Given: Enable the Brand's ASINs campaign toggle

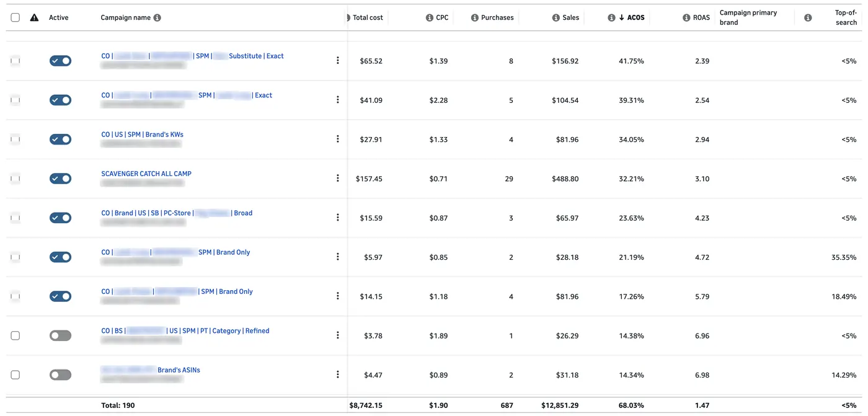Looking at the screenshot, I should [x=60, y=374].
